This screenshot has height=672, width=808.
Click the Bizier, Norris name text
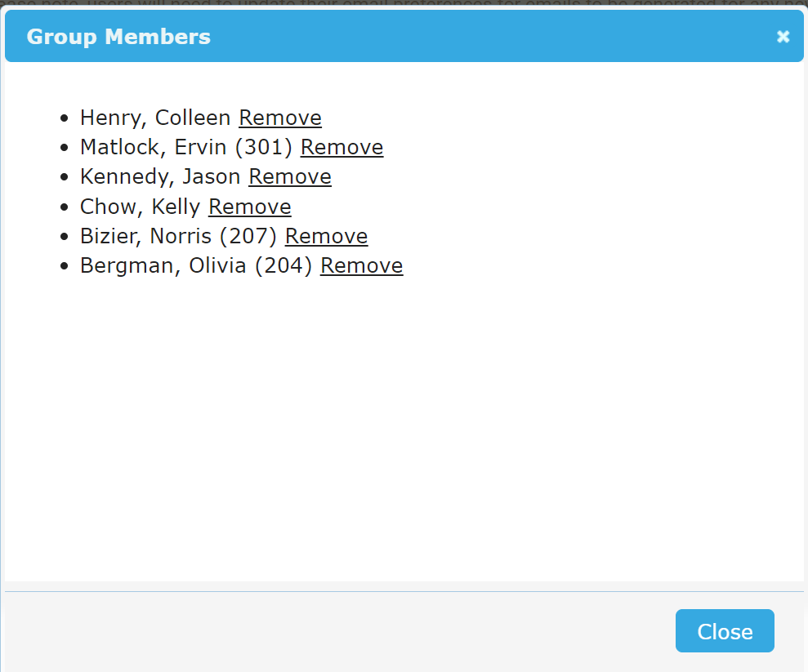tap(145, 236)
